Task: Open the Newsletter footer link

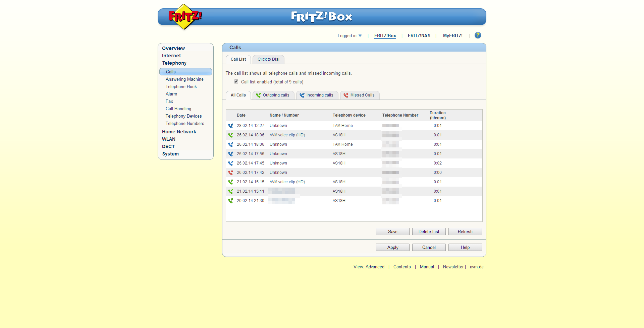Action: [x=453, y=267]
